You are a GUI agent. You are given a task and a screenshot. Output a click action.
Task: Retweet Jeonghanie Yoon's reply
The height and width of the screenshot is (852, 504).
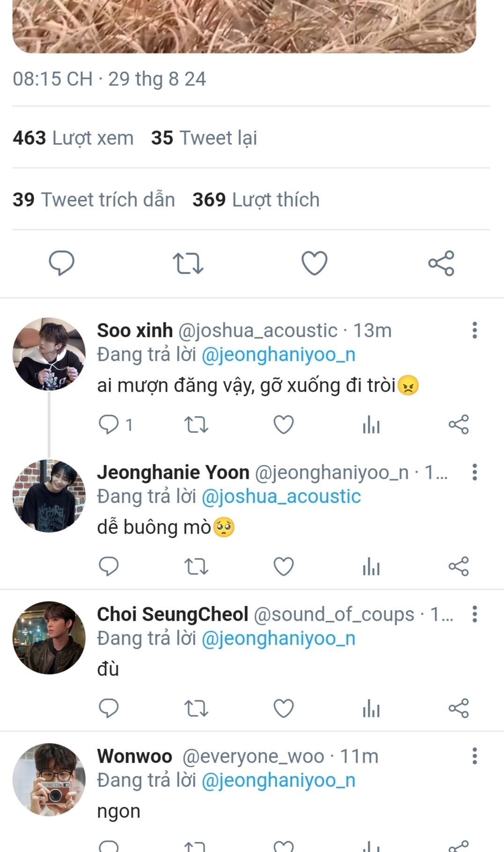click(x=196, y=567)
